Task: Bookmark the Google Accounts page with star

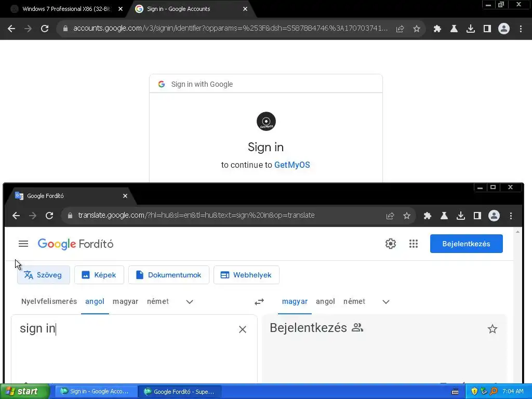Action: tap(417, 29)
